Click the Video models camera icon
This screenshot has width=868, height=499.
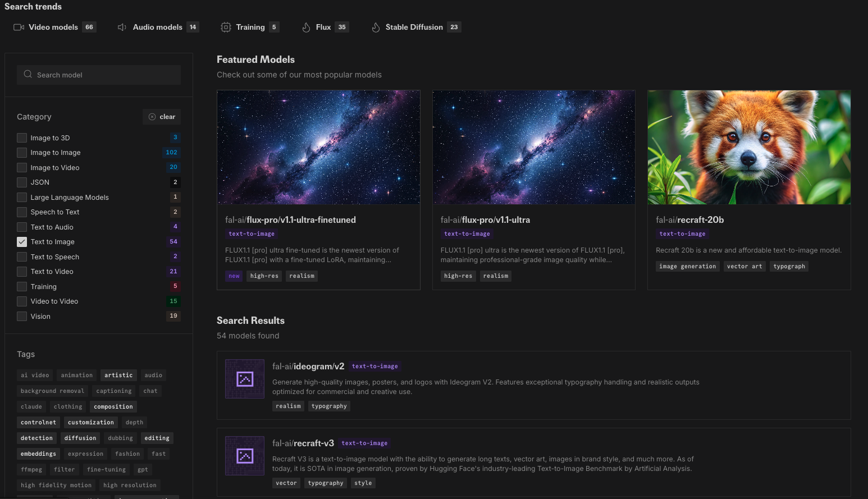click(x=19, y=27)
